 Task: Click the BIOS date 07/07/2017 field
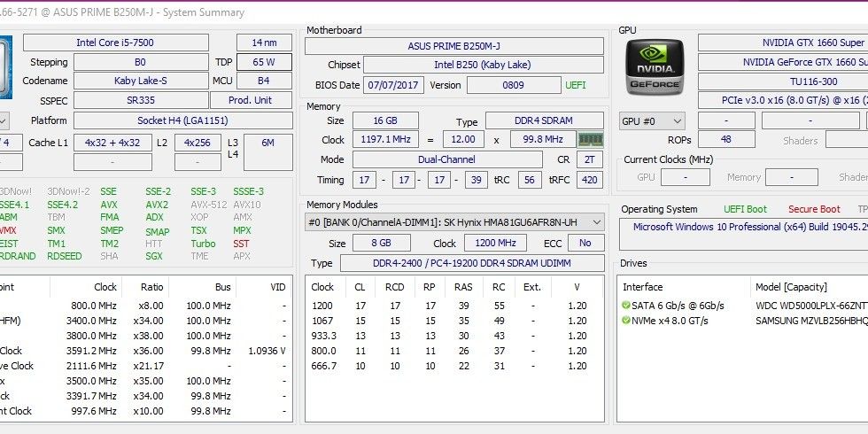point(393,85)
